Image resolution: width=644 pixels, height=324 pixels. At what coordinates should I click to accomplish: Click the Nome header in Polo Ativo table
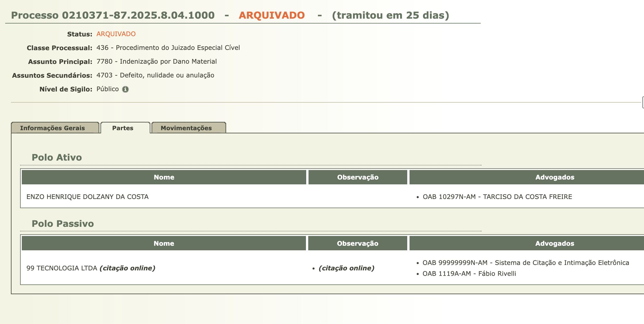(164, 177)
